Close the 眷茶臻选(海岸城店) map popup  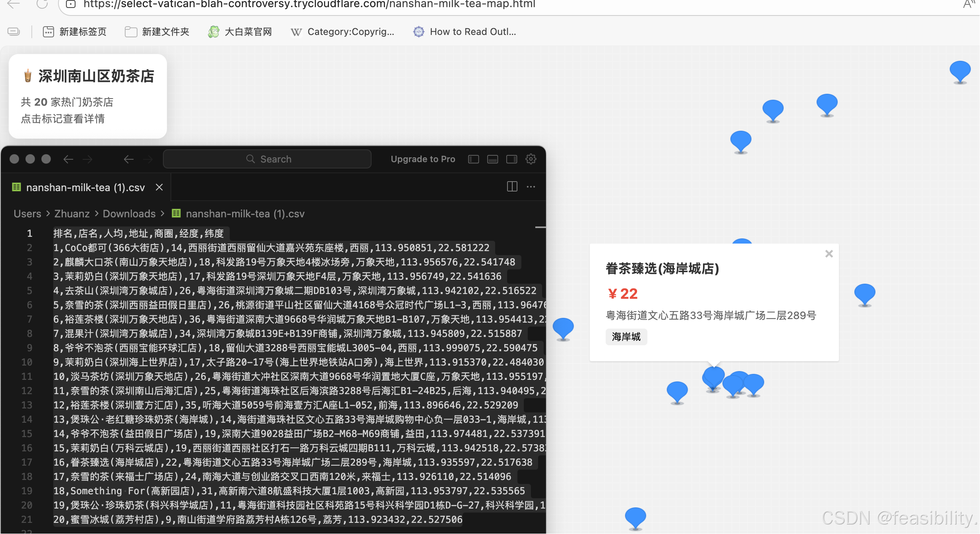(828, 253)
